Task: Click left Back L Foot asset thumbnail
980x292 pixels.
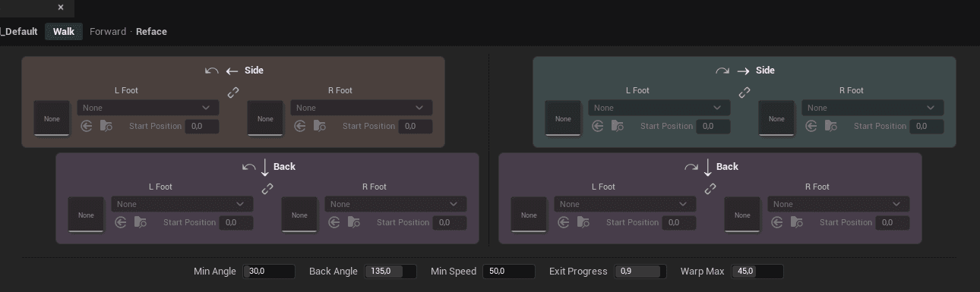Action: (86, 215)
